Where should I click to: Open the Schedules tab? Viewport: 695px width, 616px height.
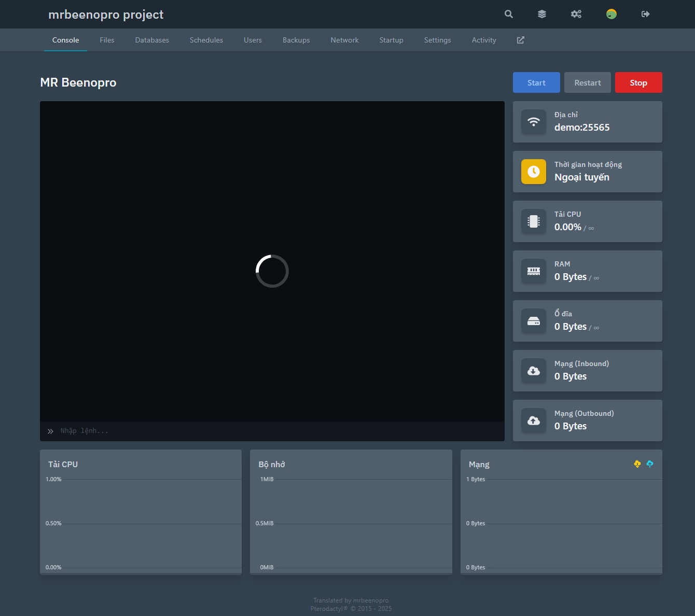click(206, 40)
